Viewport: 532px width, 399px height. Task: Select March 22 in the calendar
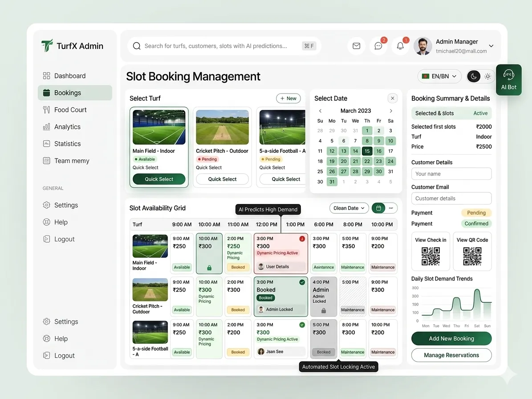click(367, 161)
